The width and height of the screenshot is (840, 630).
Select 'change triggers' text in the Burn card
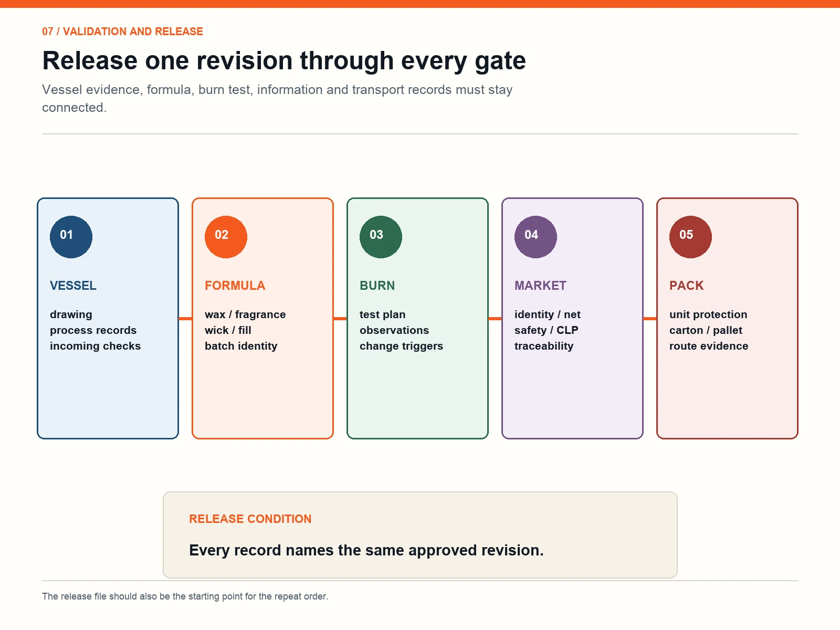(x=401, y=346)
